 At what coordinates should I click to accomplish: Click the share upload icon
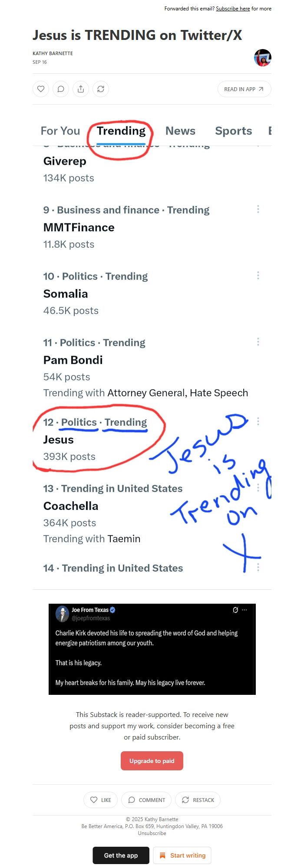point(81,89)
